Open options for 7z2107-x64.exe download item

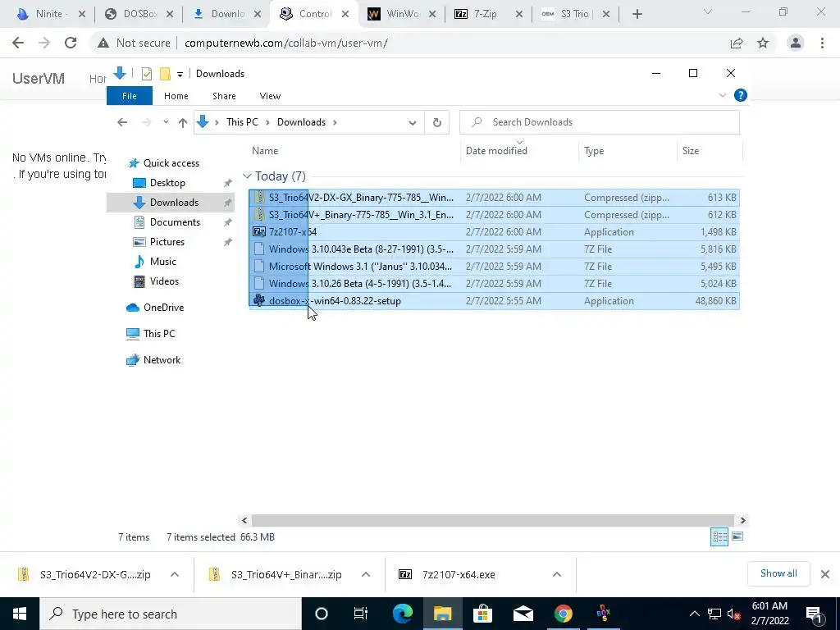pyautogui.click(x=557, y=574)
